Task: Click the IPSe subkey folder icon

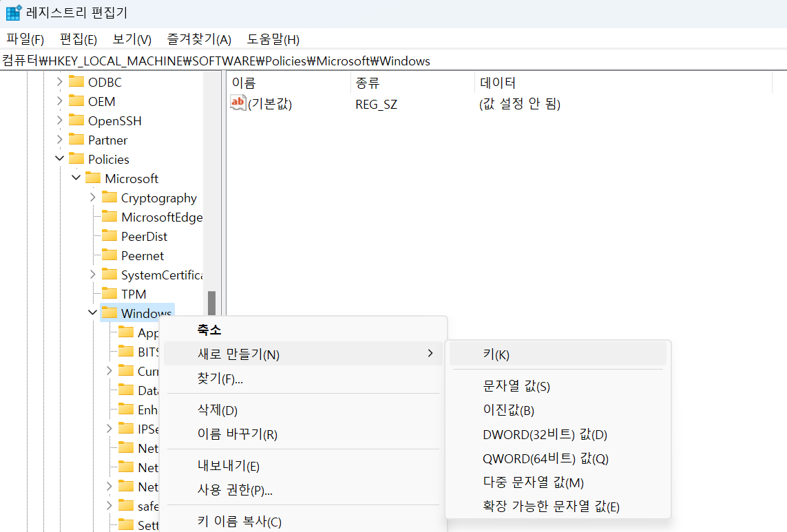Action: (x=126, y=428)
